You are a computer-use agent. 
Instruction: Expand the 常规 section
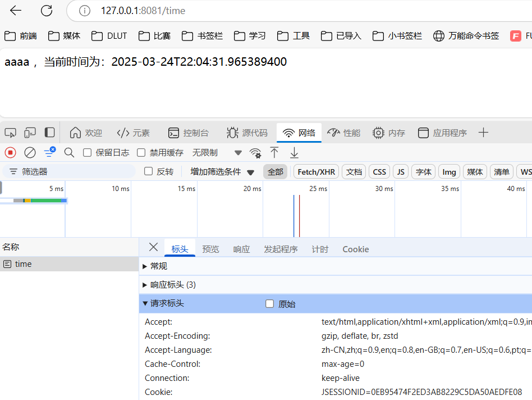(x=336, y=266)
